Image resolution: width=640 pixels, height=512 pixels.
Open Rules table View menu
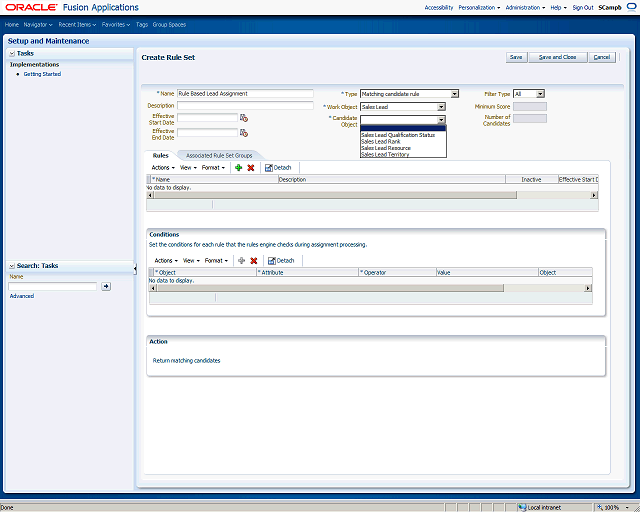click(x=188, y=167)
